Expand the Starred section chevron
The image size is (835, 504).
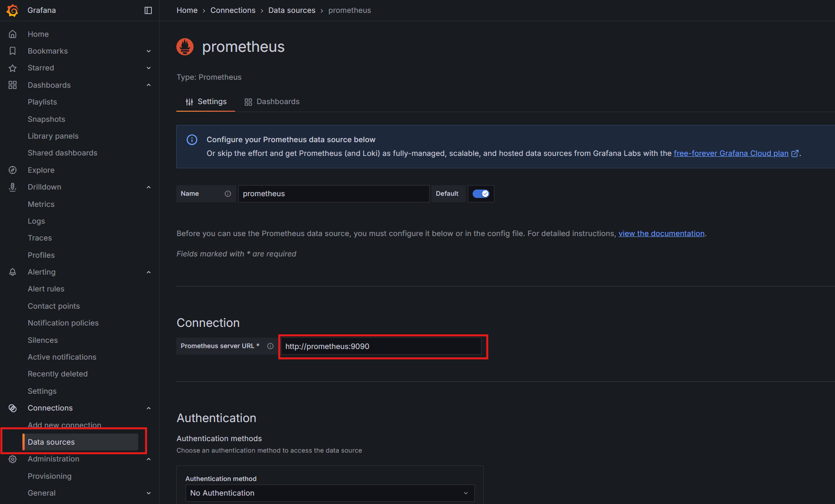[149, 68]
